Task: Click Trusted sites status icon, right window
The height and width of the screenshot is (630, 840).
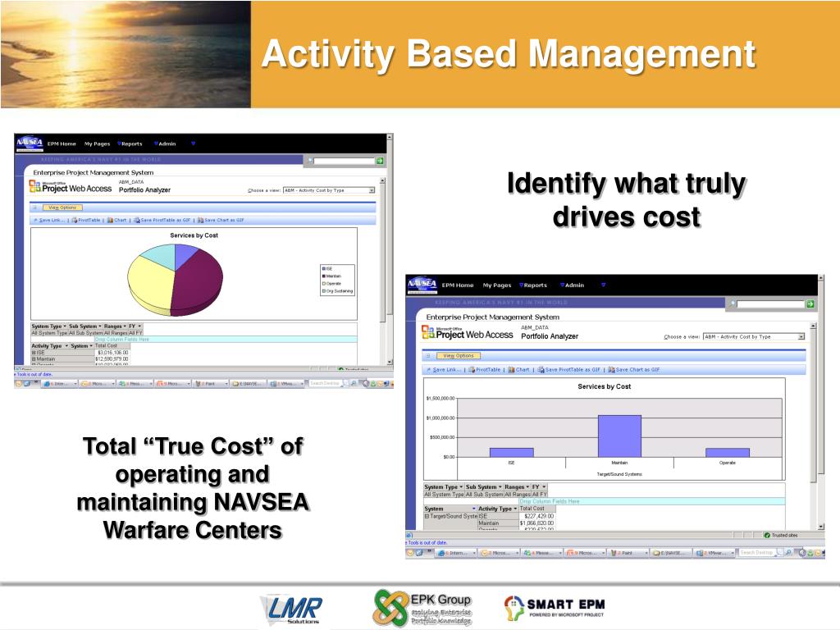Action: tap(767, 535)
